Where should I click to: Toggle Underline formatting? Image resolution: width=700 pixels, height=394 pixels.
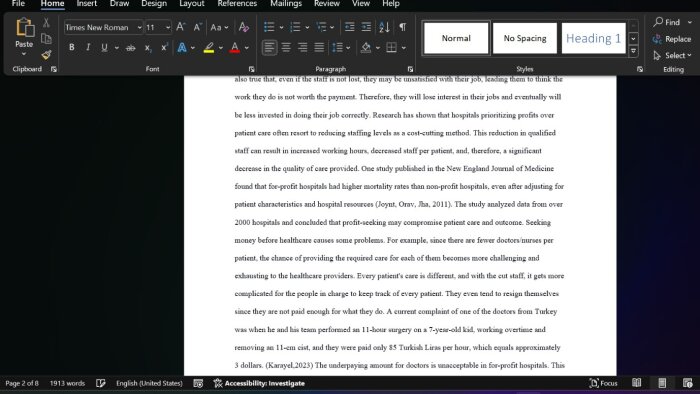pos(104,47)
